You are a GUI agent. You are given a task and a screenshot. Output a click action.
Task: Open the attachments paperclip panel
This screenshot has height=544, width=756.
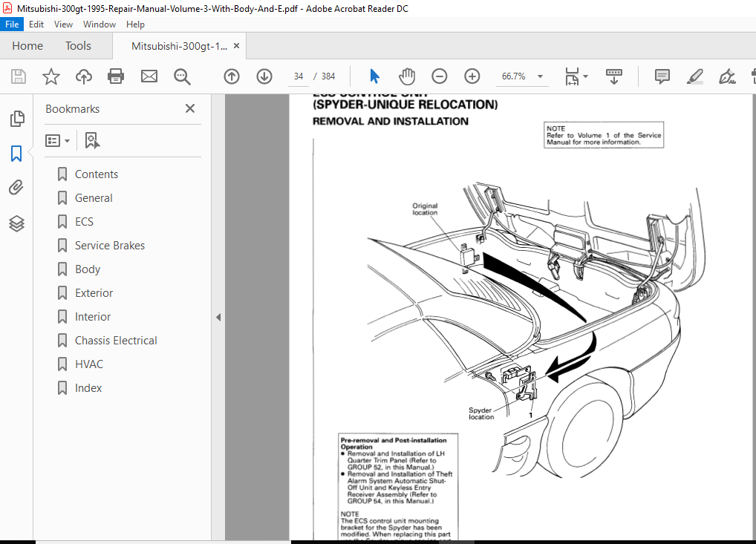pyautogui.click(x=16, y=188)
